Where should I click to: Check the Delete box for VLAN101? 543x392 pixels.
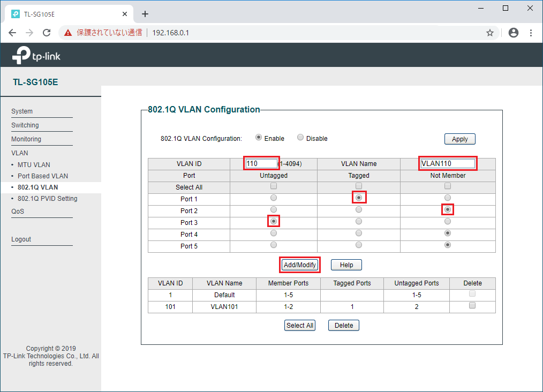472,305
